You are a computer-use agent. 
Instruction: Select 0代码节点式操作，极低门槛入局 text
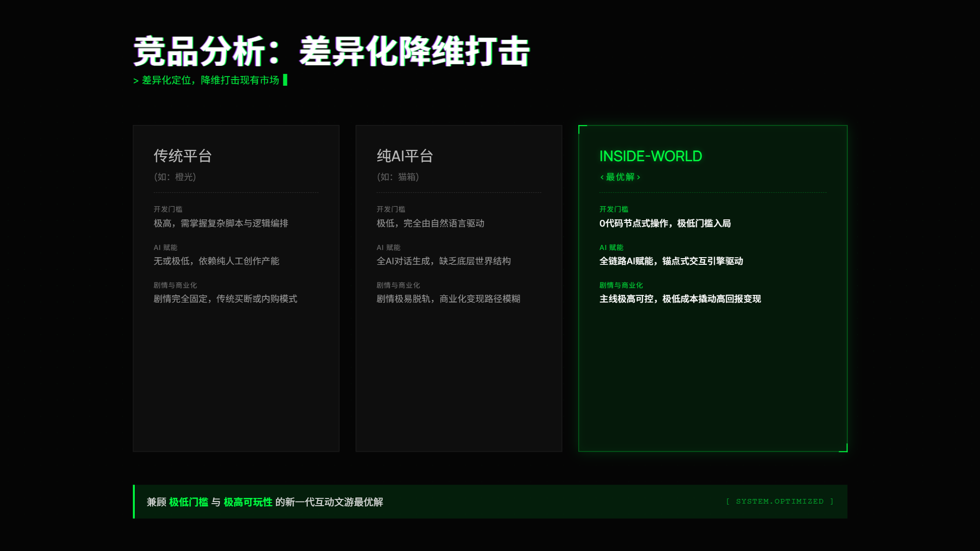tap(665, 223)
